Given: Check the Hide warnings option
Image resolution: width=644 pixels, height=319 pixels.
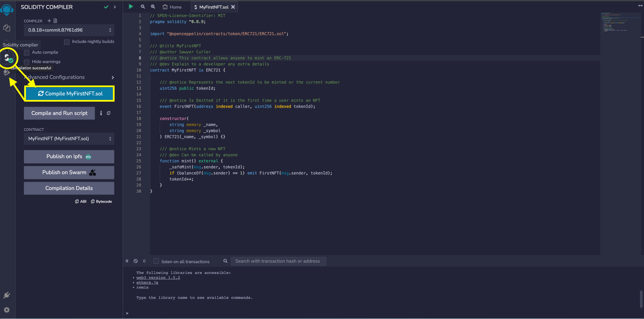Looking at the screenshot, I should pos(26,62).
